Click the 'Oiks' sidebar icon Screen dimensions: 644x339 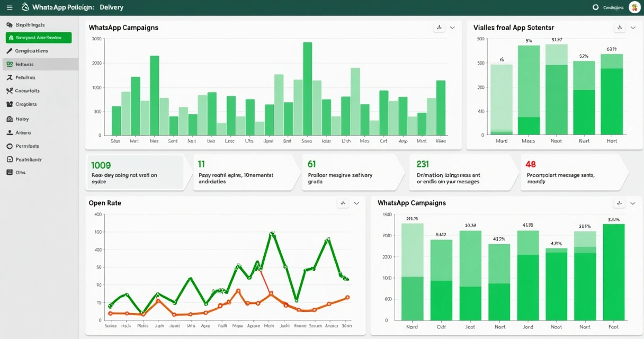pyautogui.click(x=10, y=172)
